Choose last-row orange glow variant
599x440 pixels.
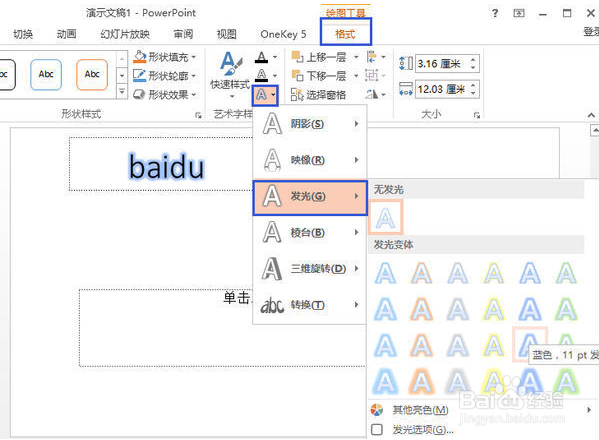(x=421, y=381)
